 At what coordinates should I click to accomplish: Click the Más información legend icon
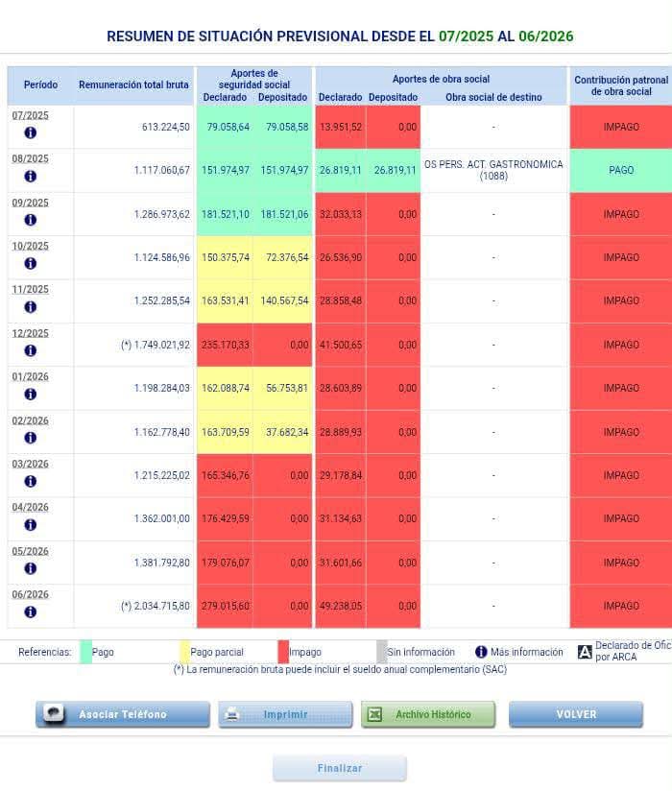[x=481, y=652]
